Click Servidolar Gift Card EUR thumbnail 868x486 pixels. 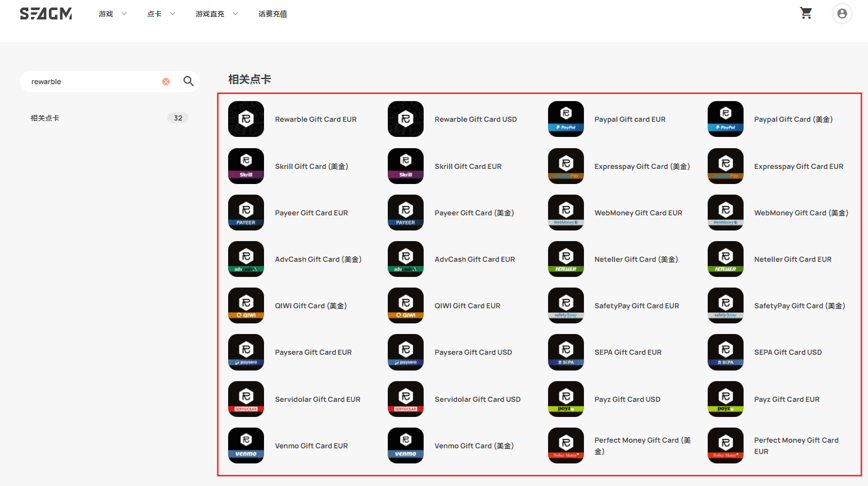click(x=246, y=399)
